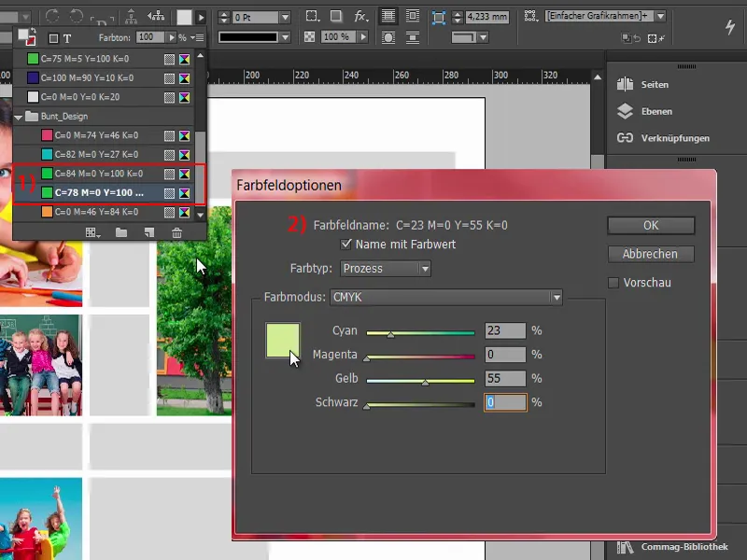
Task: Enable wrap around bounding box
Action: point(413,16)
